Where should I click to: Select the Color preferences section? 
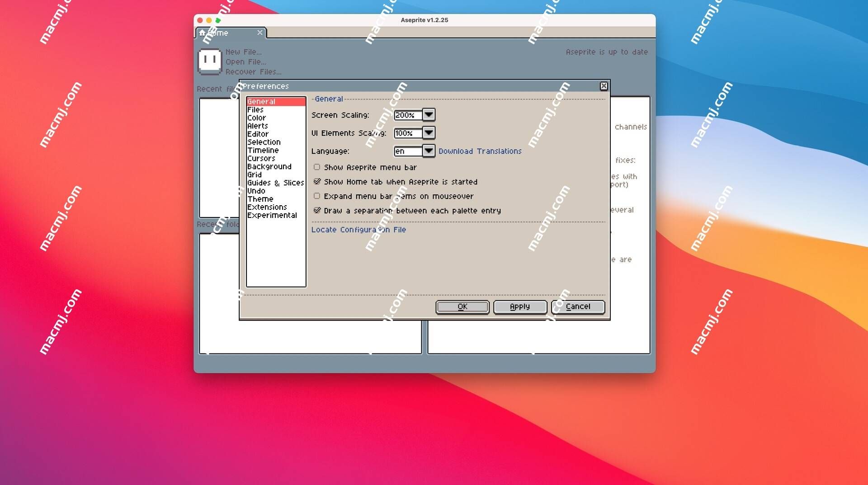[x=276, y=118]
